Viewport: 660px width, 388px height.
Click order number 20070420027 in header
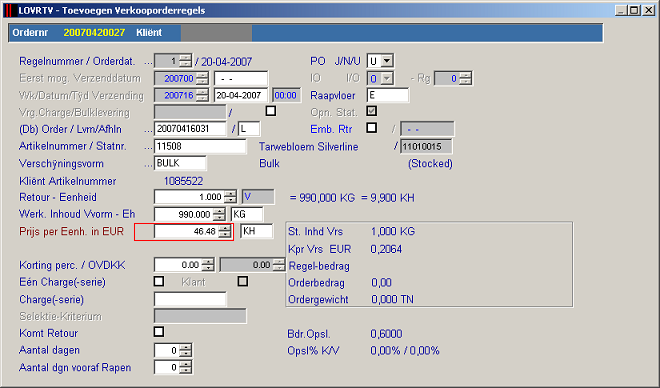point(94,32)
